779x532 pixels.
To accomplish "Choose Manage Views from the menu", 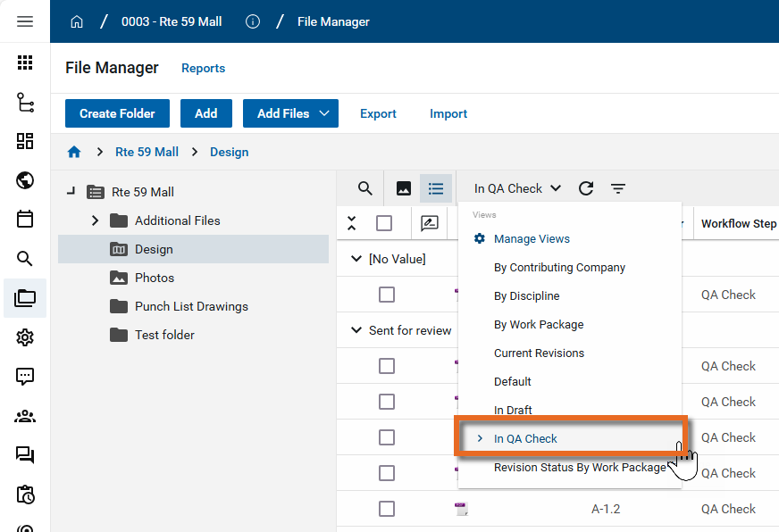I will pyautogui.click(x=532, y=238).
